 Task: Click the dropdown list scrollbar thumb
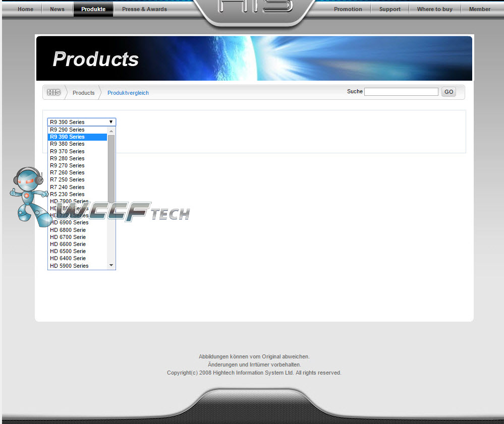[x=111, y=168]
